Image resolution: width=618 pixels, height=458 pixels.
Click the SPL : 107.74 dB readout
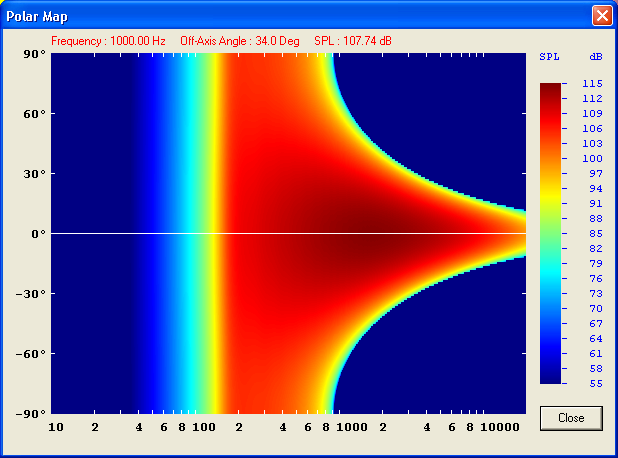[353, 41]
